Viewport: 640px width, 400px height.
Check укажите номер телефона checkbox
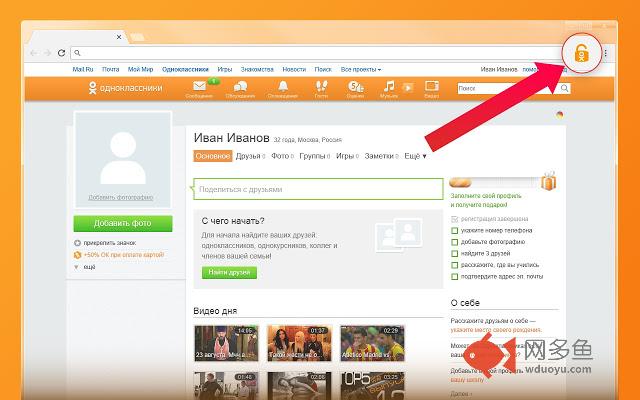454,231
